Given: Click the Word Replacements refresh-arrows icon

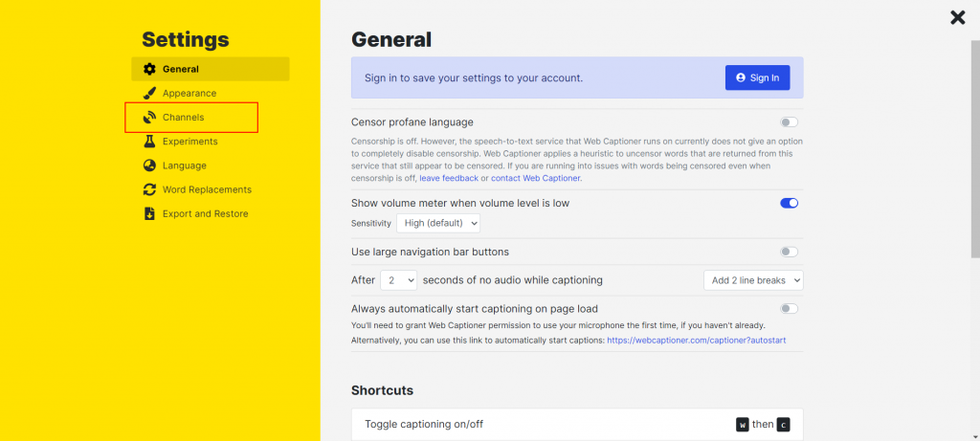Looking at the screenshot, I should (149, 190).
